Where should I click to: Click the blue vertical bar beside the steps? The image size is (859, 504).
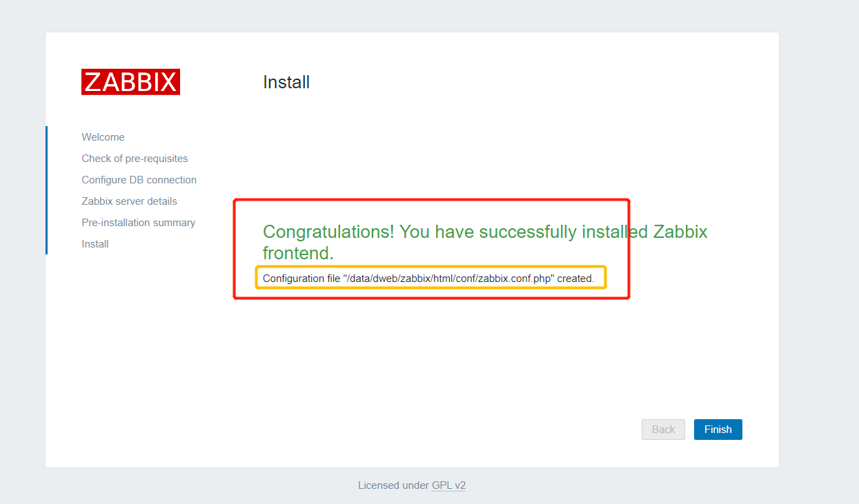tap(46, 190)
